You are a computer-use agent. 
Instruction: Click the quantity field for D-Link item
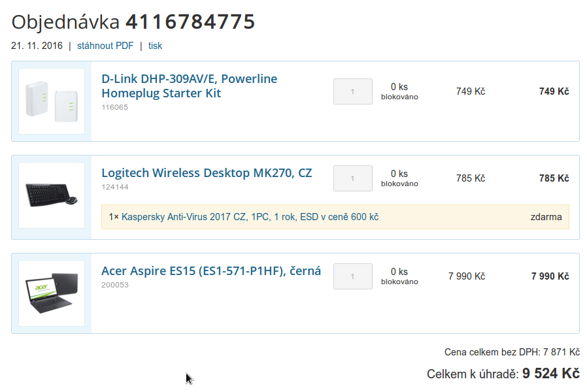click(352, 91)
